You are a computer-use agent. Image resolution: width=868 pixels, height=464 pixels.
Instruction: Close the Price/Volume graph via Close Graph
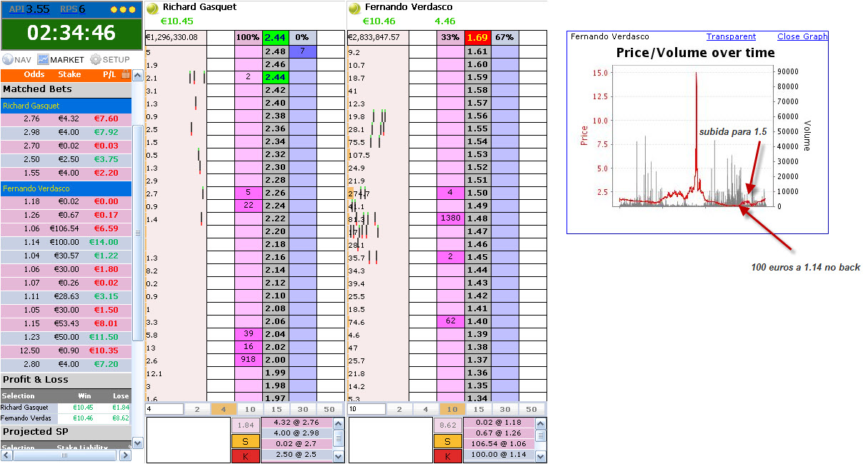point(802,36)
